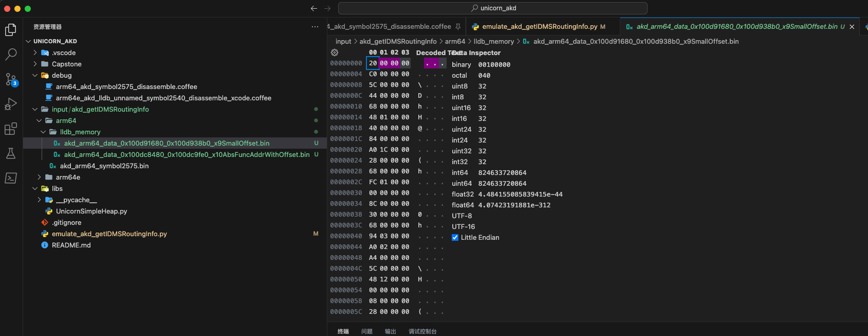Expand the Capstone folder
Image resolution: width=868 pixels, height=336 pixels.
[x=35, y=64]
